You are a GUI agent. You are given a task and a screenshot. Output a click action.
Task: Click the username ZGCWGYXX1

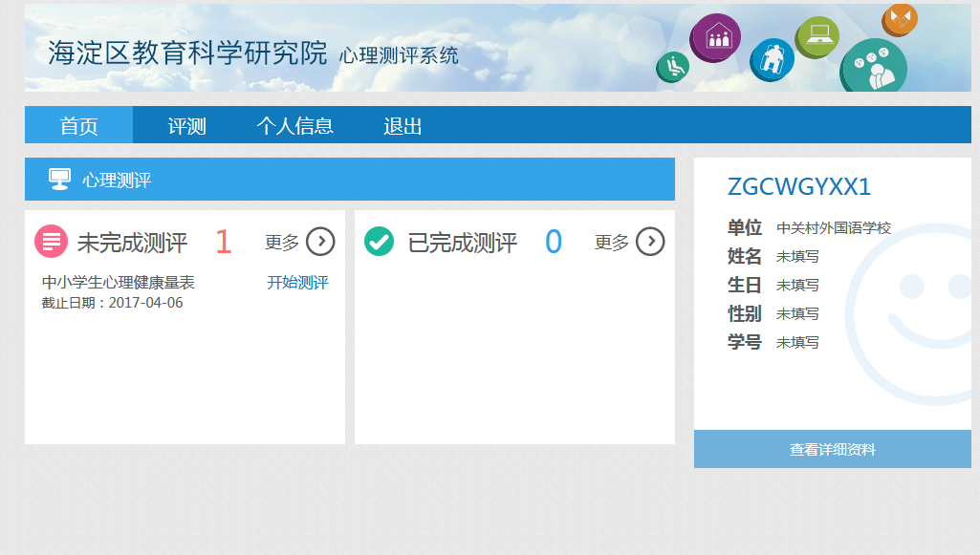click(x=798, y=186)
